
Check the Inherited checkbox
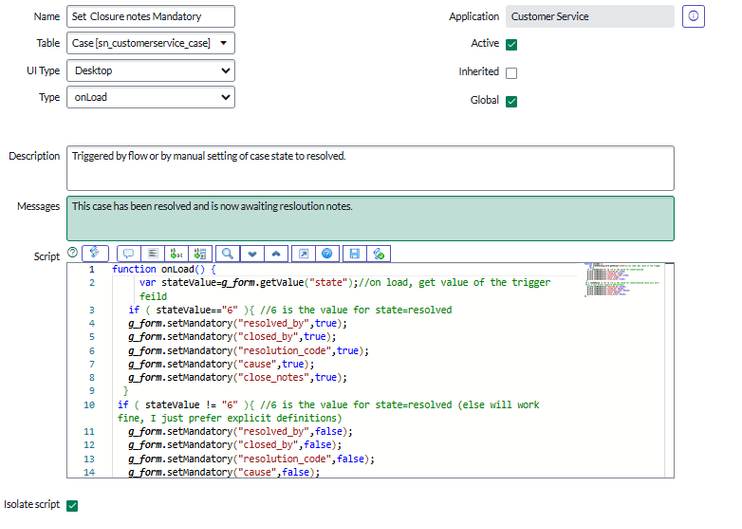512,73
